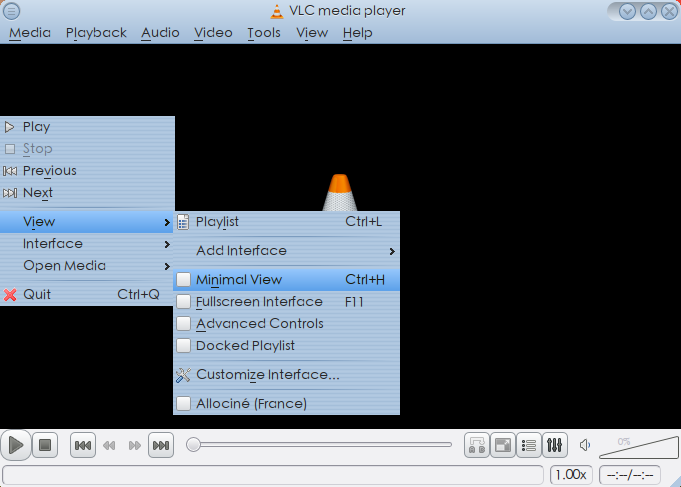Click the Play triangle icon in context menu

click(x=9, y=127)
